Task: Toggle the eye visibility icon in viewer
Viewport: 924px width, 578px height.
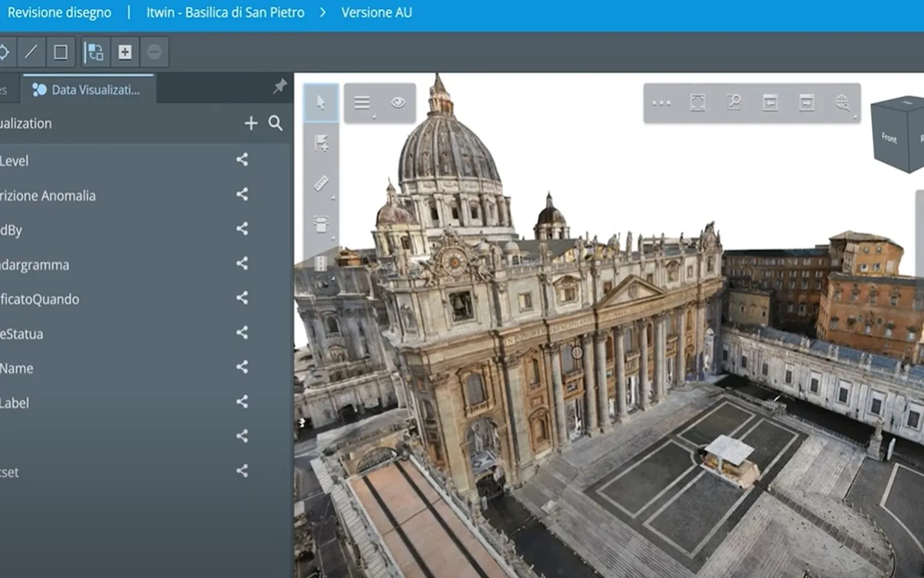Action: pos(398,103)
